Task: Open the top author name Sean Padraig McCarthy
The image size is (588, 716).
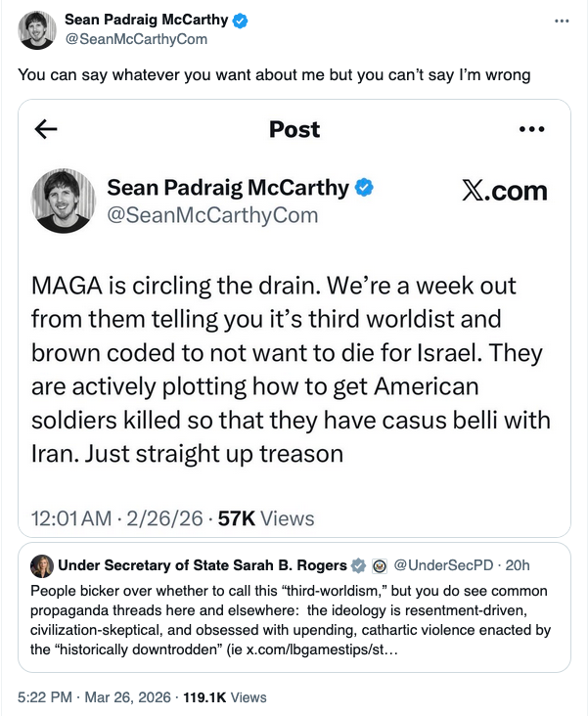Action: coord(146,20)
